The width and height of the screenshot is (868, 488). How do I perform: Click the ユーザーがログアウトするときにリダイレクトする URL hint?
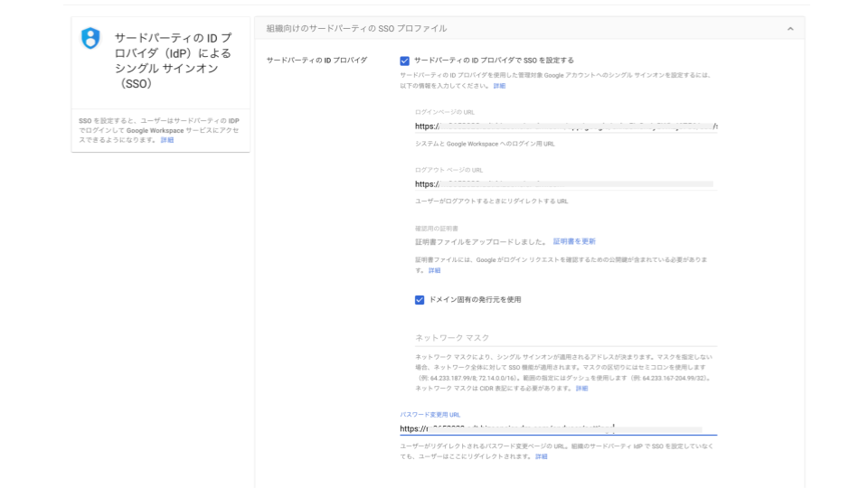pyautogui.click(x=492, y=202)
